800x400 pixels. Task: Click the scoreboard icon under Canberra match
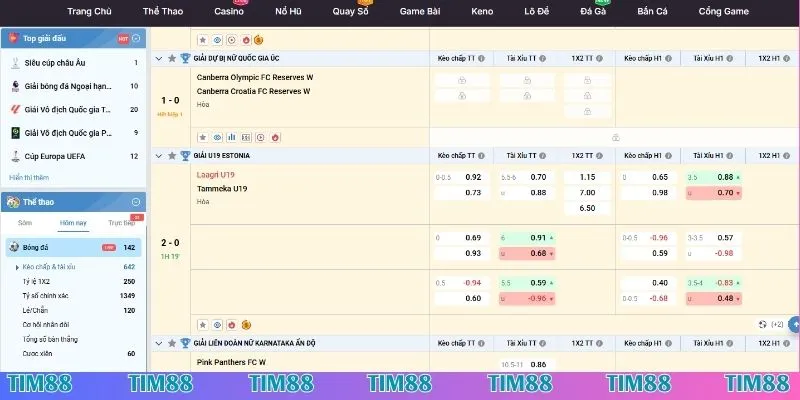[246, 137]
